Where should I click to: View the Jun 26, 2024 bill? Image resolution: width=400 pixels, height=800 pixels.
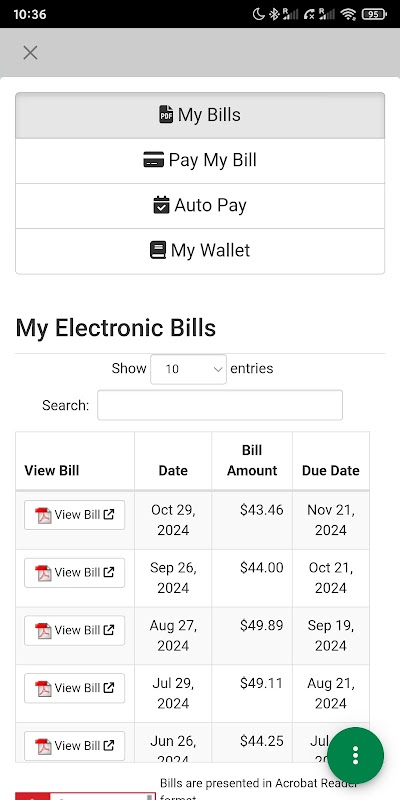74,745
